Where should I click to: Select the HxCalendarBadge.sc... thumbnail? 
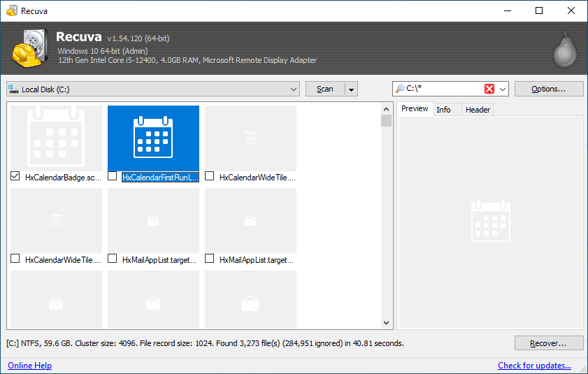coord(56,138)
